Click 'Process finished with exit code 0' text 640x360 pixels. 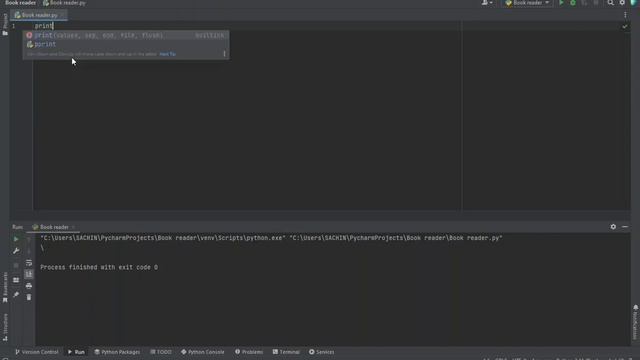[99, 267]
